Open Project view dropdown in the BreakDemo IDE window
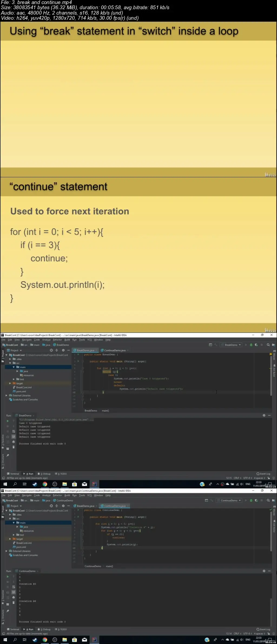The image size is (277, 644). pyautogui.click(x=16, y=350)
